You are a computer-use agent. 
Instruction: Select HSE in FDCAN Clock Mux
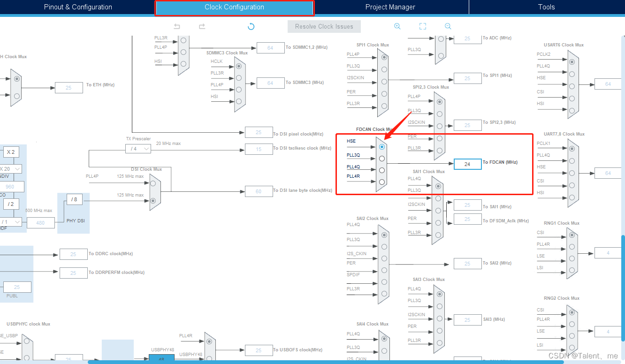click(x=382, y=147)
